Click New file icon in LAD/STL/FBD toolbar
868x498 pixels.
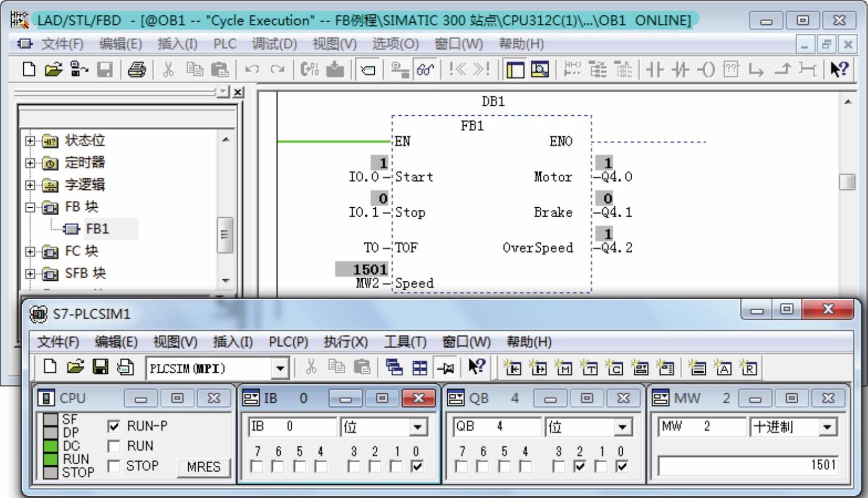tap(29, 69)
